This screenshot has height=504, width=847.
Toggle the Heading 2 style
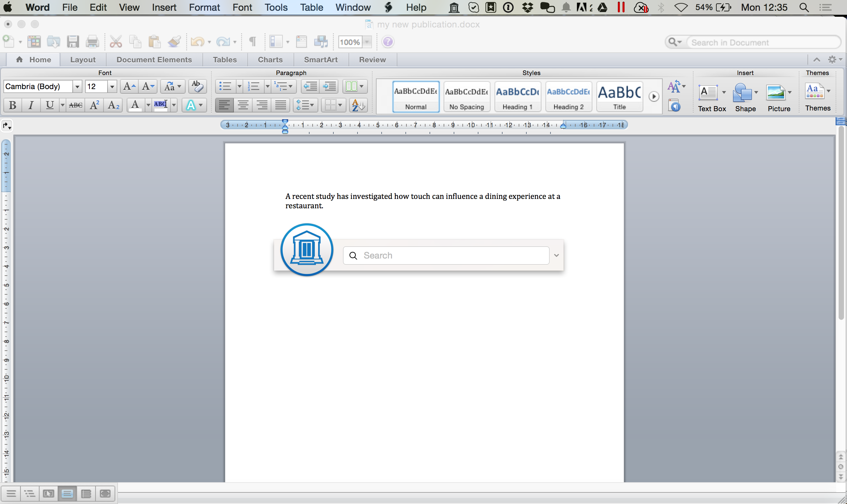pyautogui.click(x=568, y=96)
